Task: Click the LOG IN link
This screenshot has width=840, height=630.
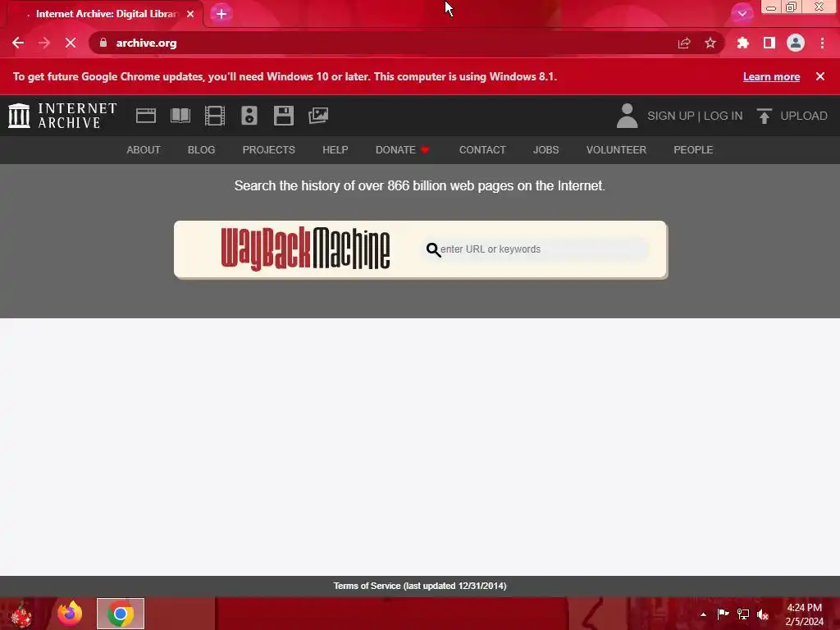Action: [724, 116]
